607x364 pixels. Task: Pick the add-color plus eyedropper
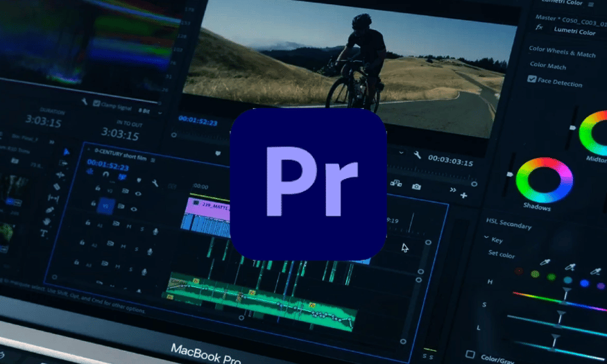point(570,266)
